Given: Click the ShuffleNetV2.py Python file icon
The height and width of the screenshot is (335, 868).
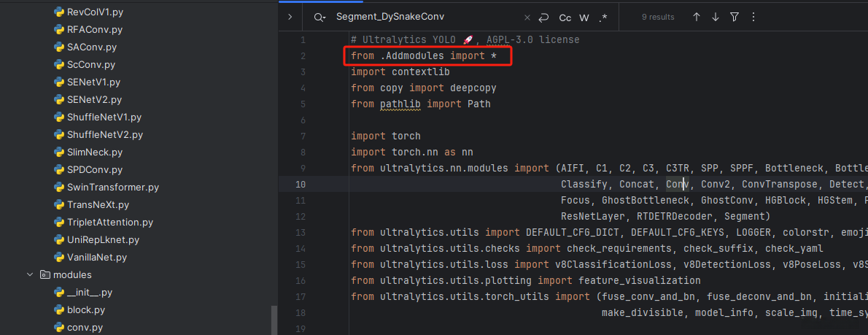Looking at the screenshot, I should pos(59,135).
